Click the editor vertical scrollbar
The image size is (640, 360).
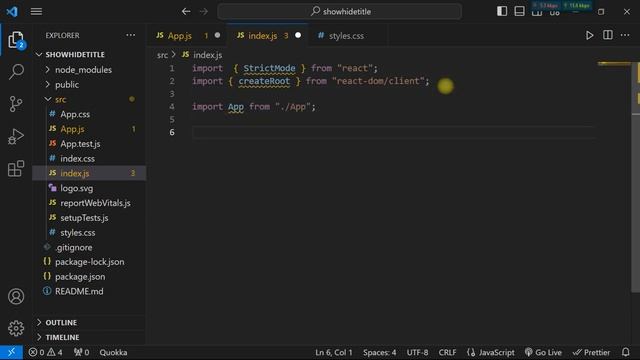(x=635, y=178)
